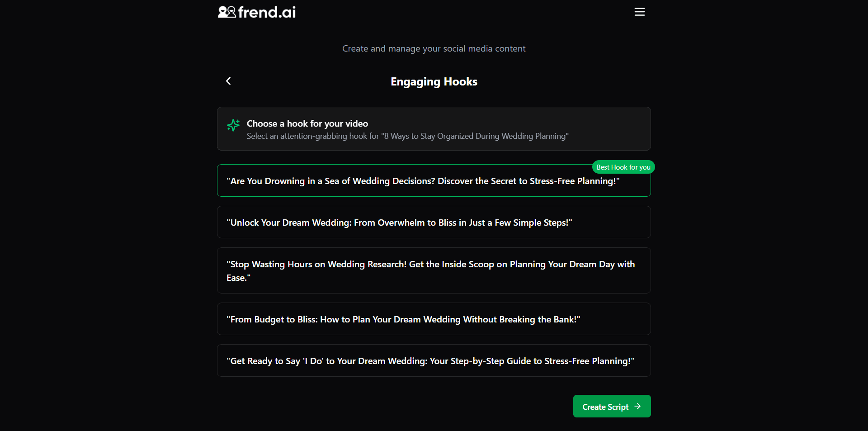
Task: Select the Unlock Your Dream Wedding hook
Action: 399,222
